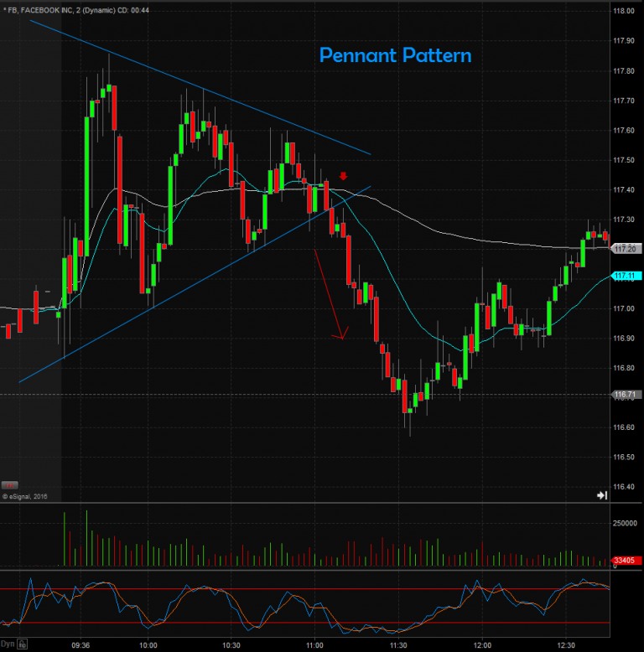
Task: Select the thin red downward arrow line
Action: click(328, 293)
